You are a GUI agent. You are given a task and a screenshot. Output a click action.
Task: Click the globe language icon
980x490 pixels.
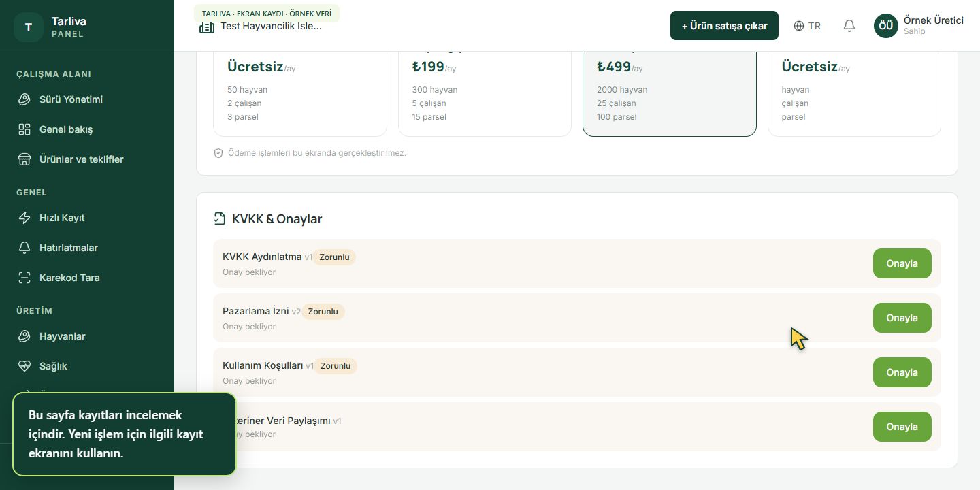pyautogui.click(x=799, y=26)
